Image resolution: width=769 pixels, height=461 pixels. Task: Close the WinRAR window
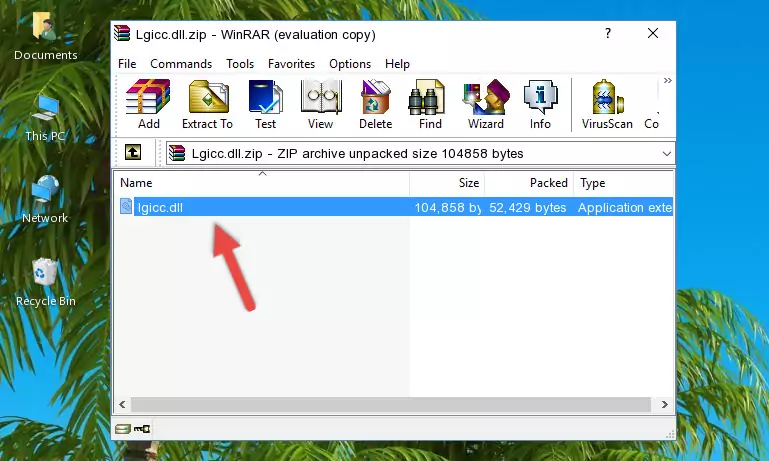click(x=653, y=33)
